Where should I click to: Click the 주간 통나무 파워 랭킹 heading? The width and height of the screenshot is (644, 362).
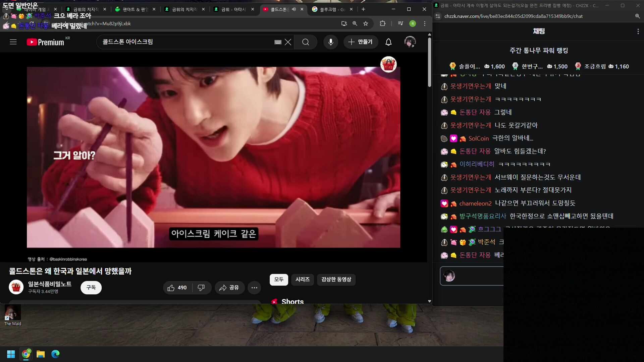[539, 50]
